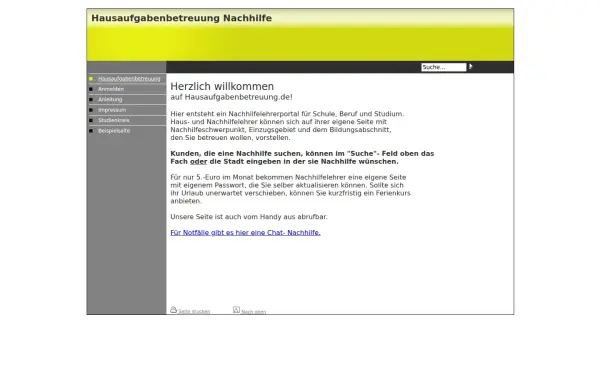Click the search submit arrow icon
Image resolution: width=600 pixels, height=375 pixels.
[x=471, y=67]
